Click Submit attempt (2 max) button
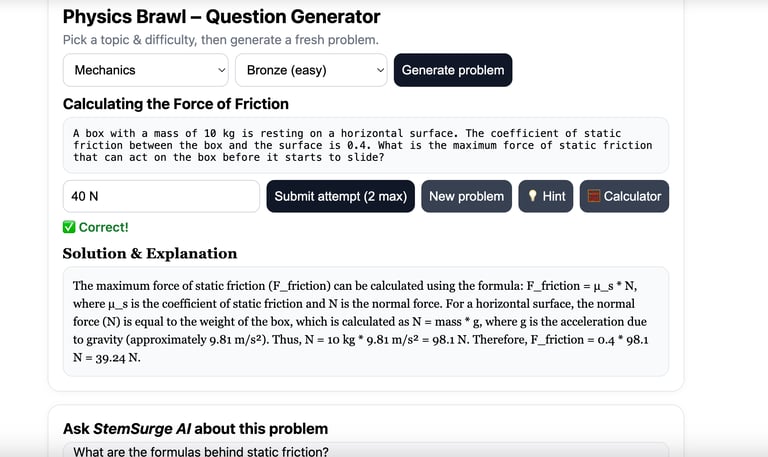The height and width of the screenshot is (457, 768). (340, 196)
